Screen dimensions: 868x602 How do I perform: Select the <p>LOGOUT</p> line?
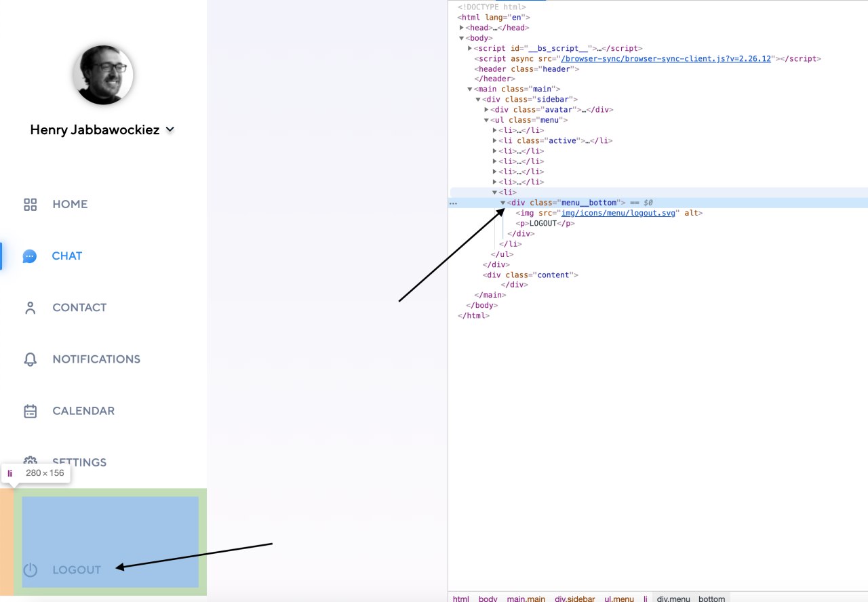pyautogui.click(x=545, y=223)
